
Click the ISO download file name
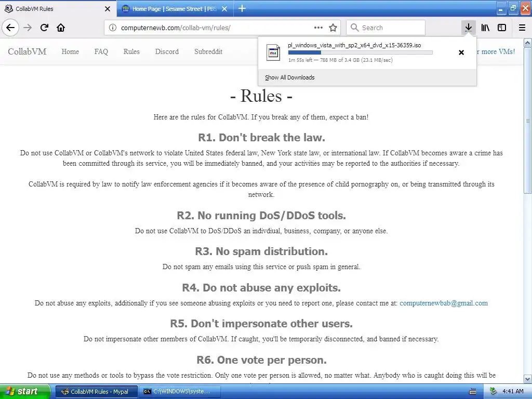tap(354, 45)
